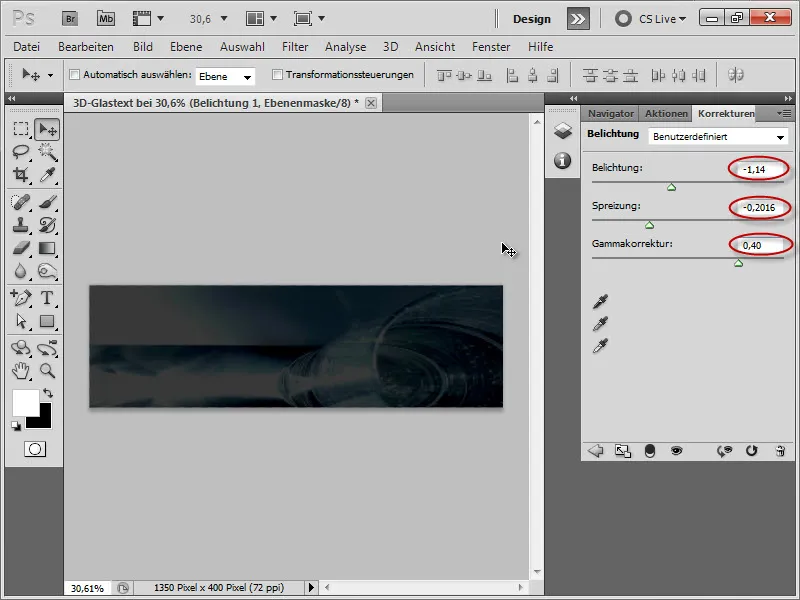This screenshot has width=800, height=600.
Task: Open the Korrekturen panel options menu
Action: pos(784,113)
